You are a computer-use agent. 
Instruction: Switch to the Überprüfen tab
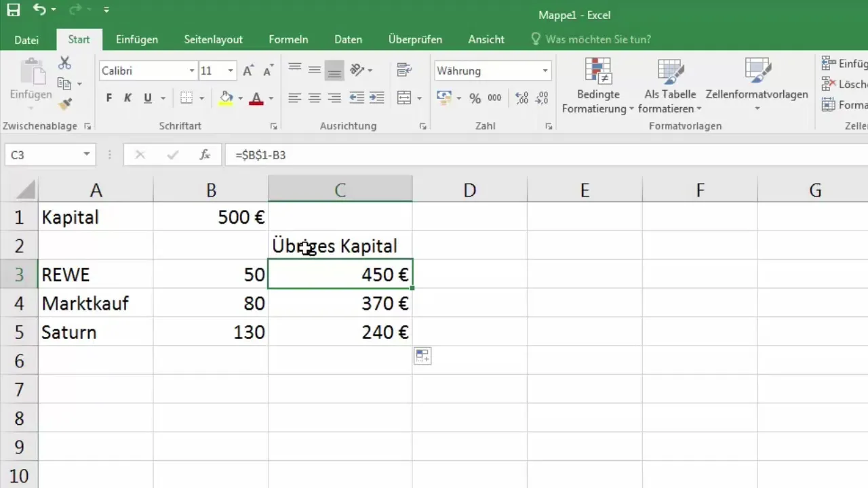[415, 40]
